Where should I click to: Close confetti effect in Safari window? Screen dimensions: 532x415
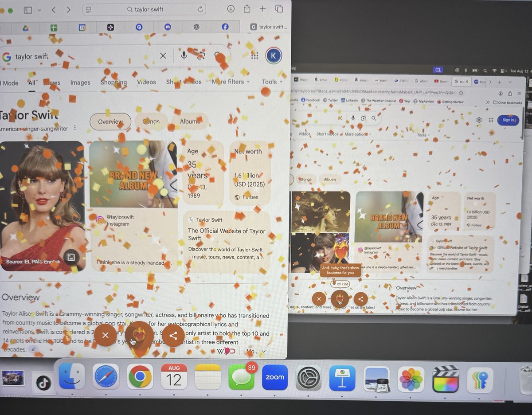[x=106, y=335]
